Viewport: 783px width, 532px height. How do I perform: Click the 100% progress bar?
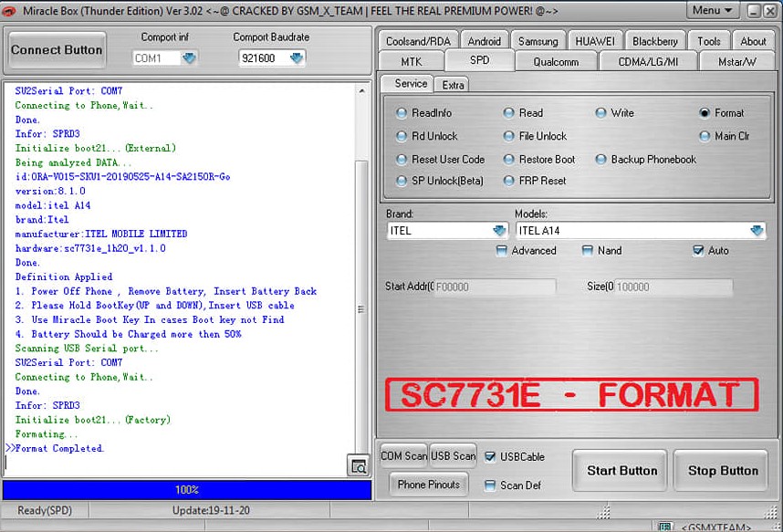187,489
